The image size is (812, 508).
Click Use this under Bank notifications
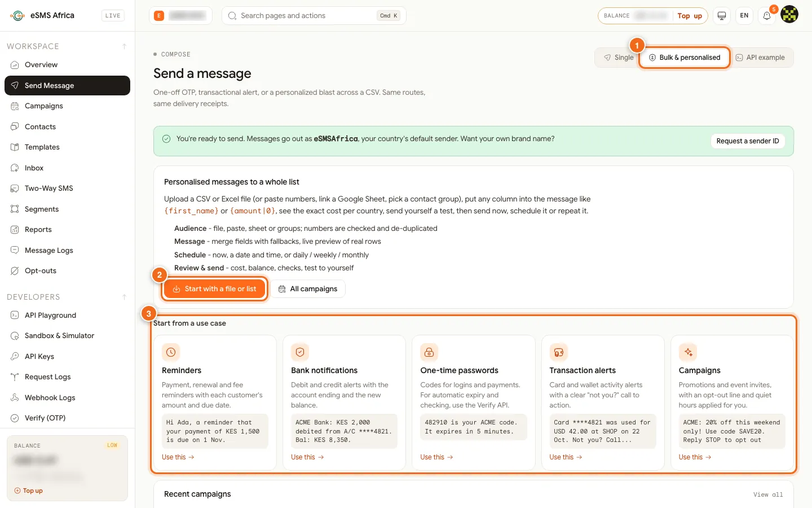307,457
